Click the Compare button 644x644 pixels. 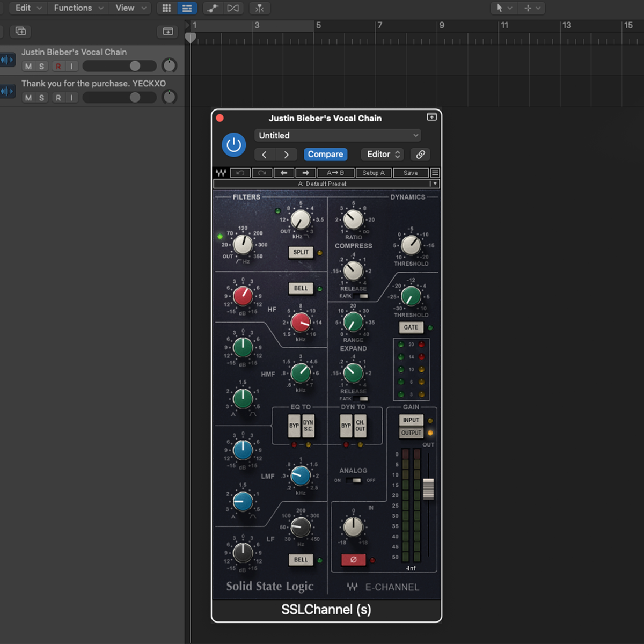[325, 155]
